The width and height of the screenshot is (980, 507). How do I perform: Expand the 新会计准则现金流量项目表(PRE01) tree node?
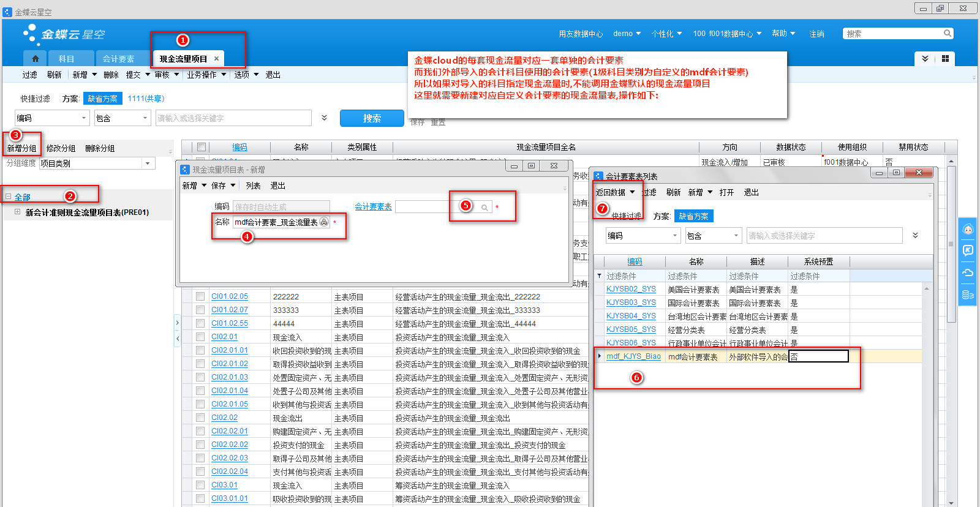(17, 212)
